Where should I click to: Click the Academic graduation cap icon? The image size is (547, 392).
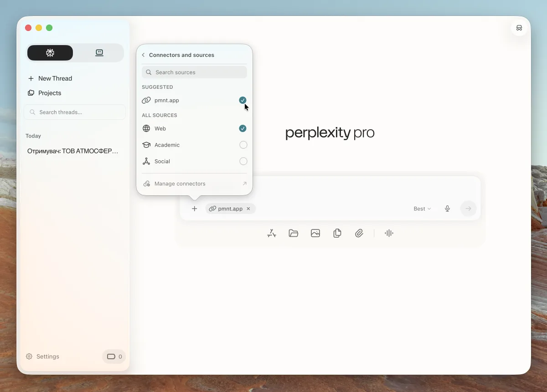click(x=146, y=145)
